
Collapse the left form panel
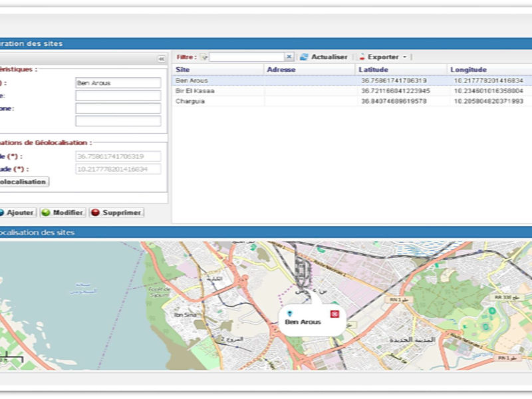tap(161, 59)
